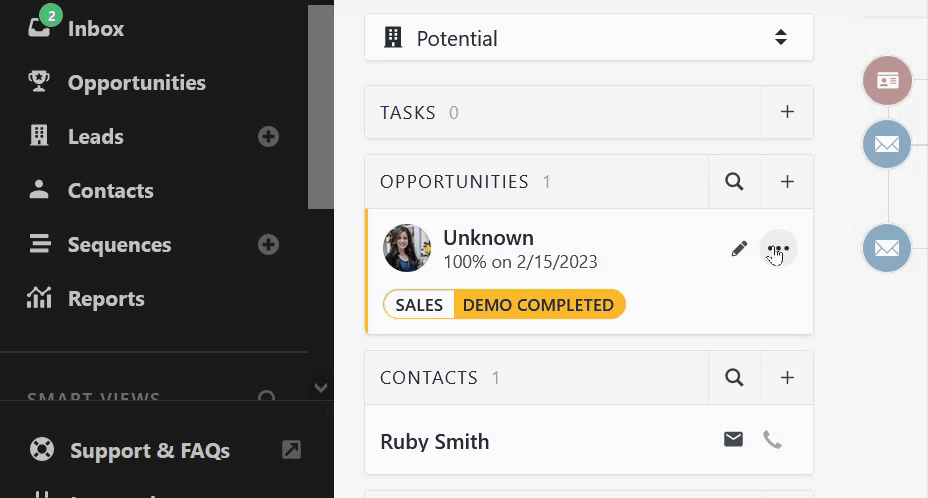Open the more options menu for the Unknown opportunity
Image resolution: width=928 pixels, height=498 pixels.
[x=778, y=249]
